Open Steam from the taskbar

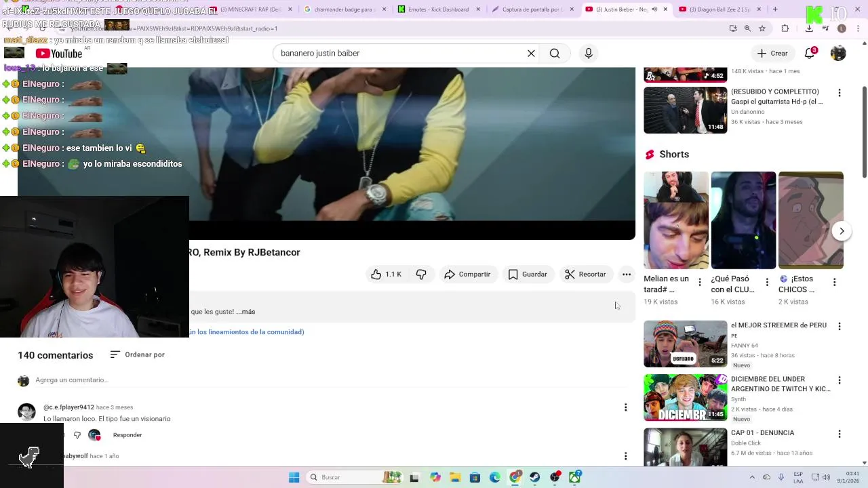(535, 477)
